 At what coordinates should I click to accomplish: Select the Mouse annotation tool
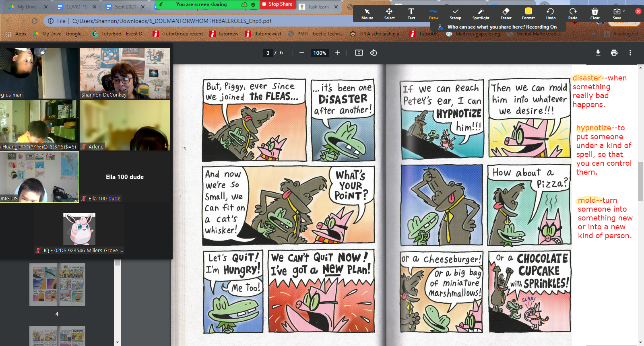[367, 14]
